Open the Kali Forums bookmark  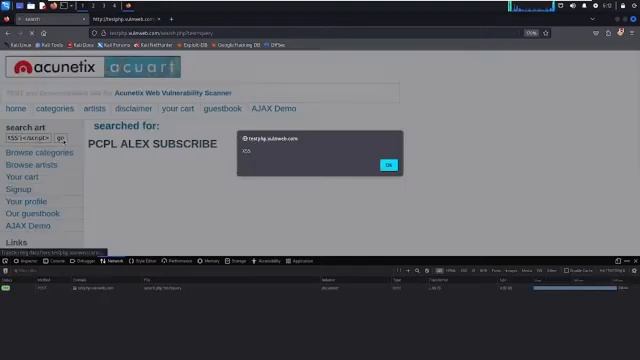tap(113, 45)
